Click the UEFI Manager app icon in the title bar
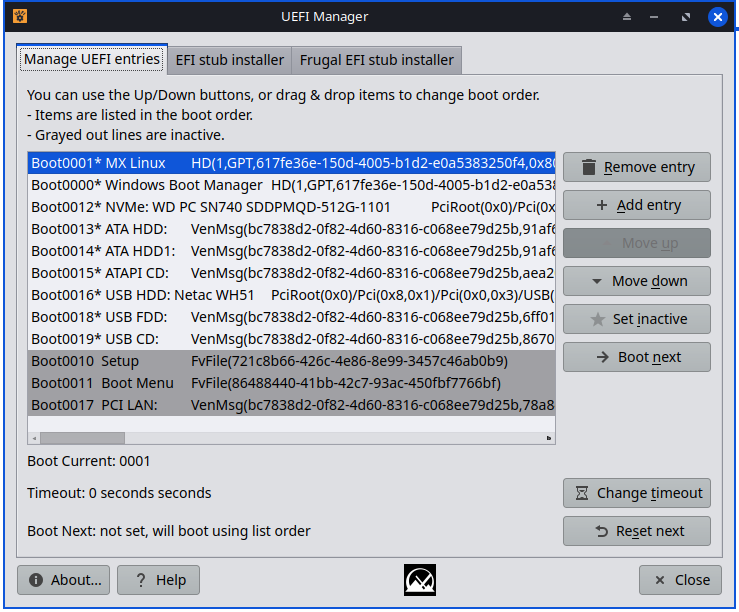The width and height of the screenshot is (739, 612). click(20, 16)
